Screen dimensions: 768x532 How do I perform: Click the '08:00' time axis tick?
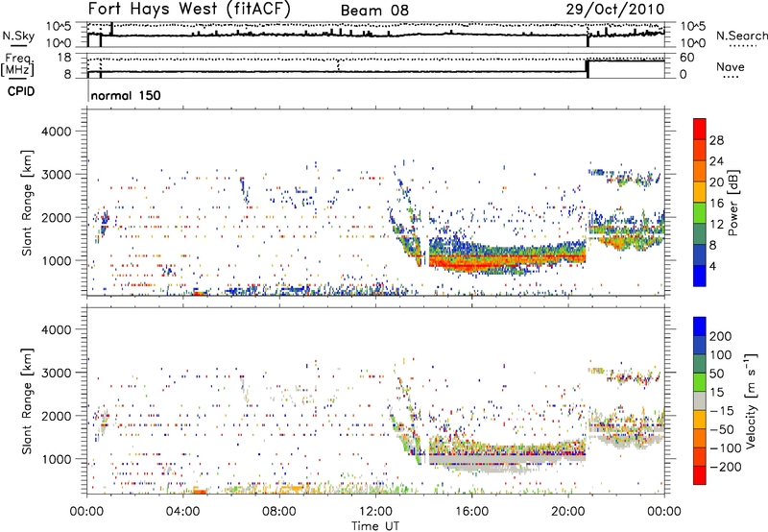coord(278,512)
